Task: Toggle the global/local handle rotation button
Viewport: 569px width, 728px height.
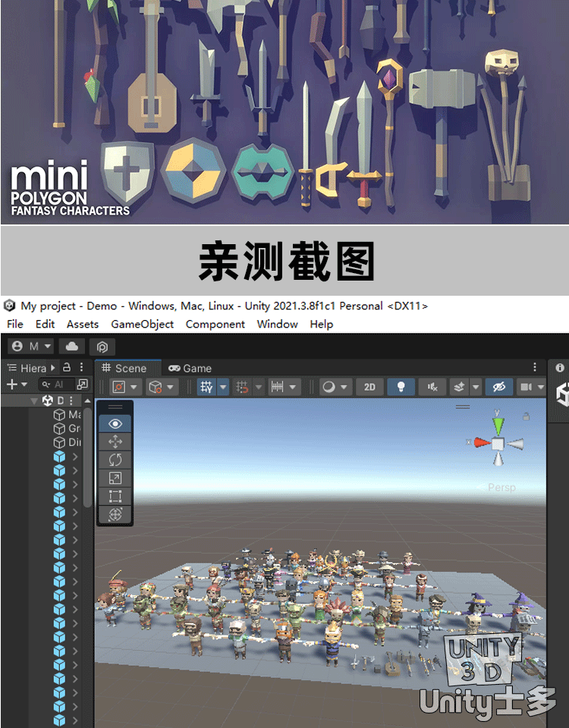Action: [x=155, y=387]
